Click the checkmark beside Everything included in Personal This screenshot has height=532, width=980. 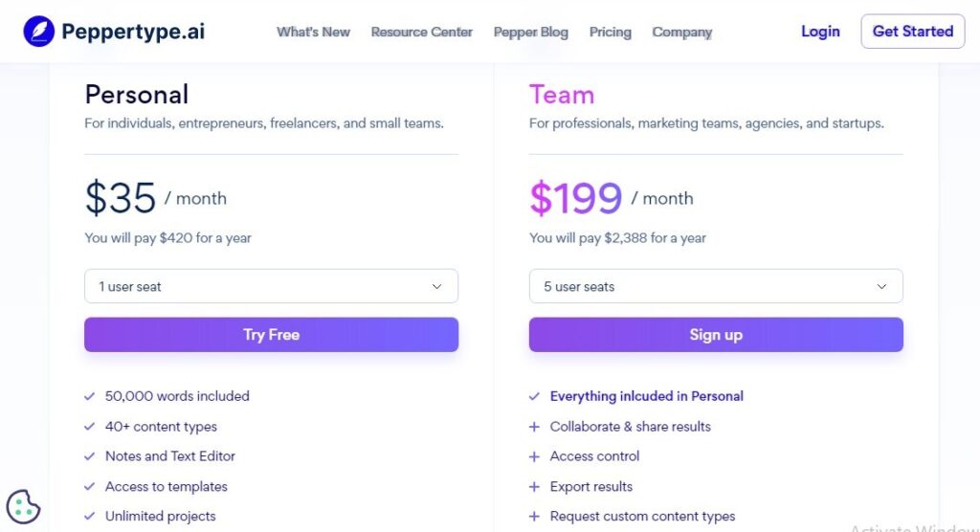pyautogui.click(x=534, y=396)
